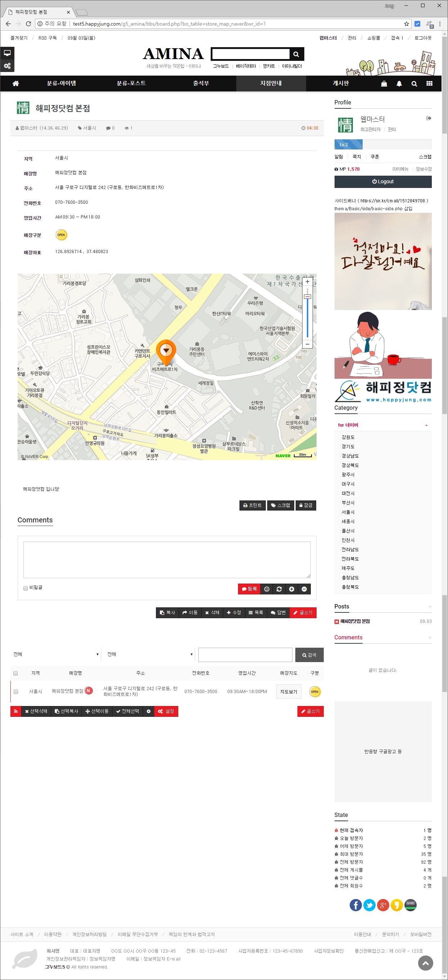Viewport: 448px width, 980px height.
Task: Open the Facebook share icon
Action: 355,905
